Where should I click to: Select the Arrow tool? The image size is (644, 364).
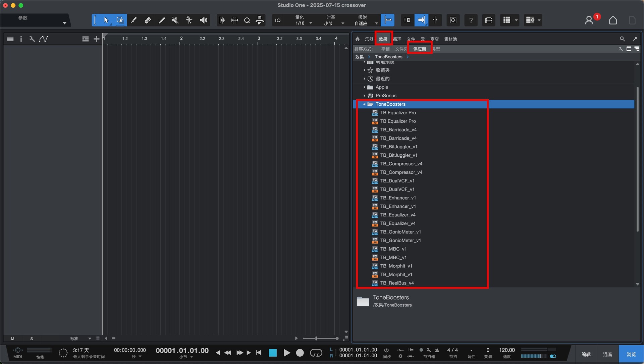coord(106,20)
